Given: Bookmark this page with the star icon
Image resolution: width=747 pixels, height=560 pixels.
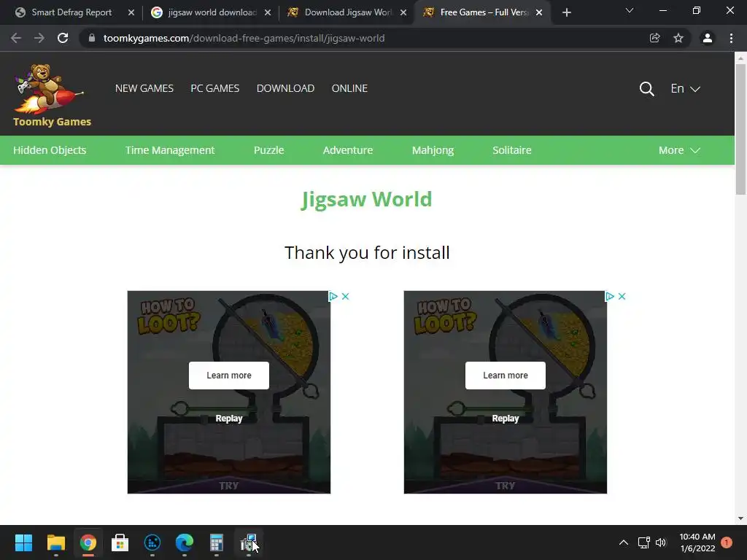Looking at the screenshot, I should pos(678,38).
